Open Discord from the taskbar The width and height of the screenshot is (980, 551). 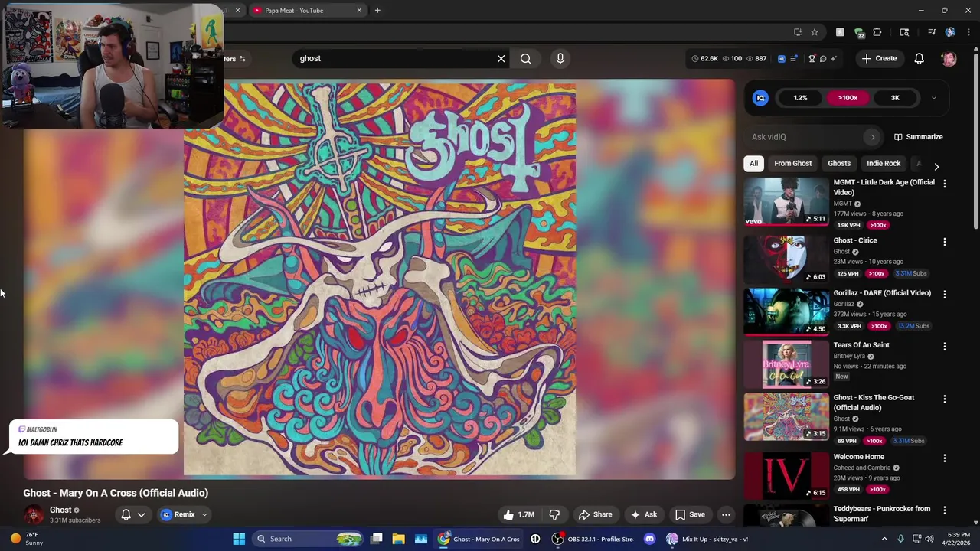tap(650, 539)
